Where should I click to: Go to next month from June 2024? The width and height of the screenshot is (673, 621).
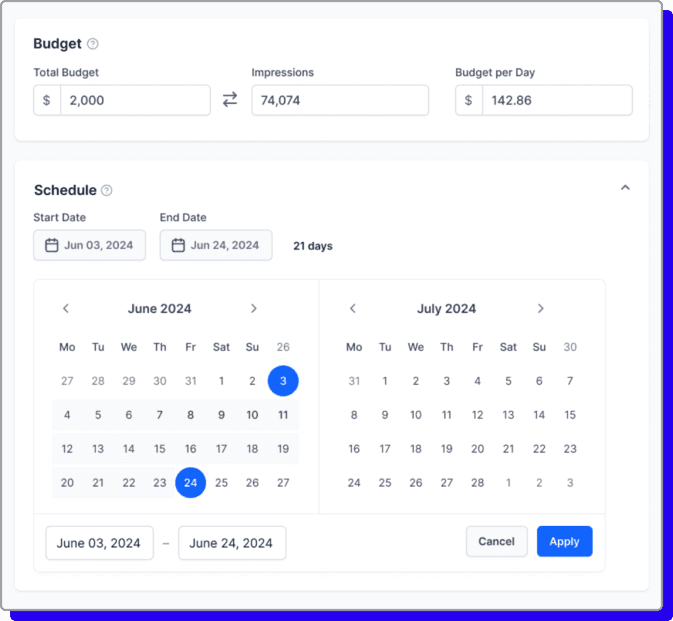(x=254, y=309)
